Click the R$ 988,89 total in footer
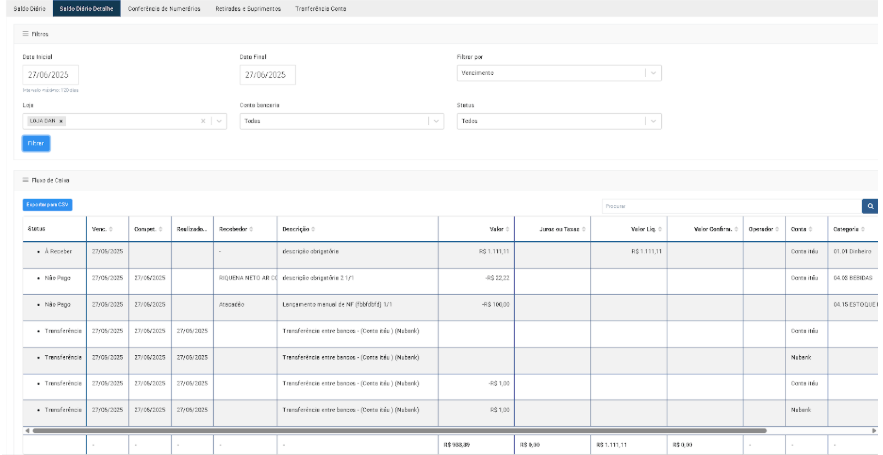 click(x=457, y=445)
